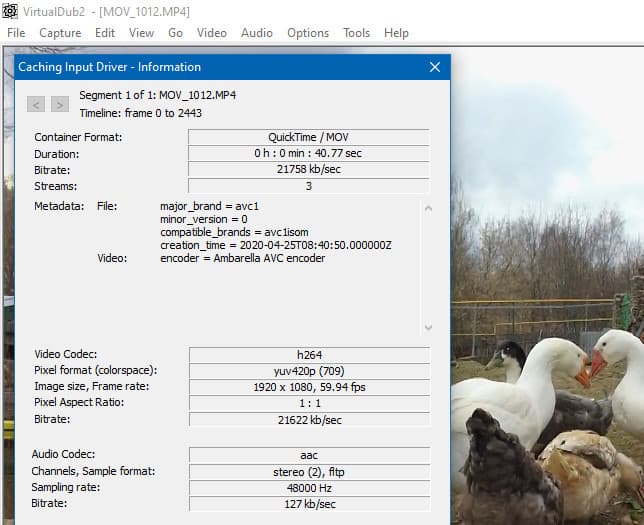This screenshot has width=644, height=525.
Task: Click the metadata scroll down arrow
Action: point(428,327)
